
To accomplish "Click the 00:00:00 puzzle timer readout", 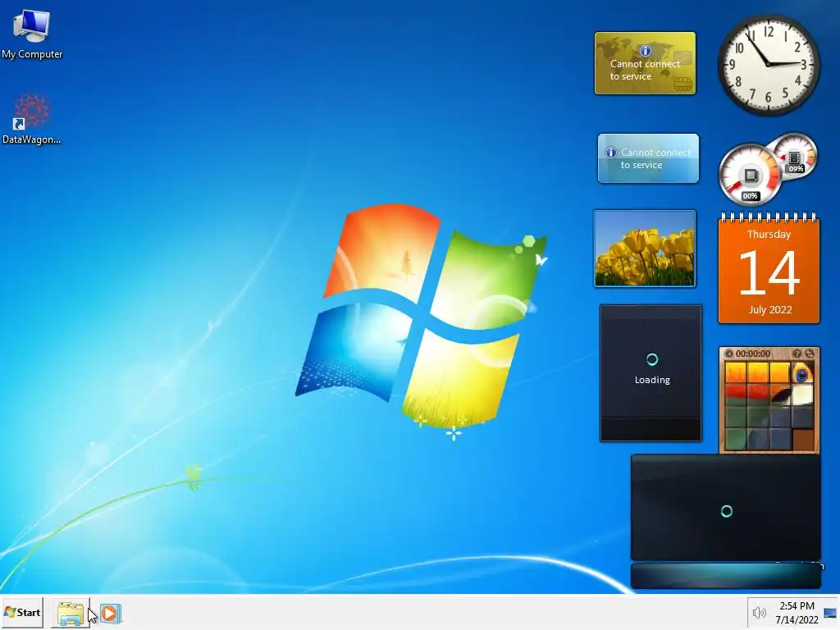I will [753, 354].
